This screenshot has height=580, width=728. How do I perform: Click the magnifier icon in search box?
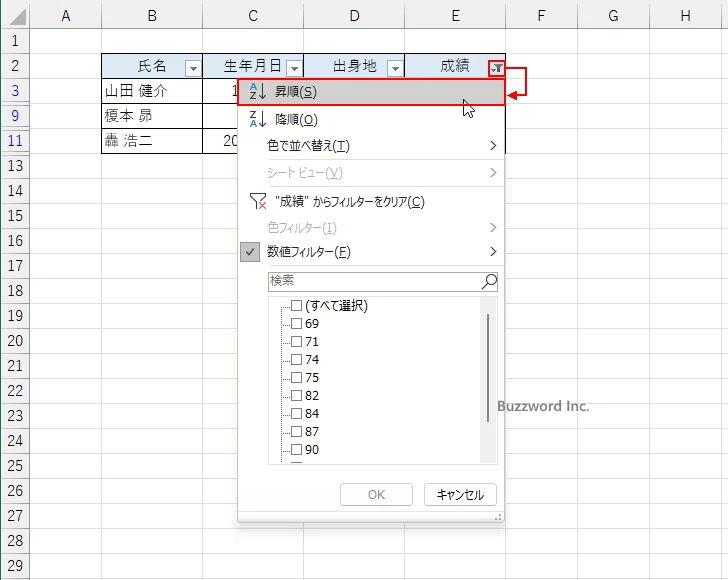(x=489, y=281)
